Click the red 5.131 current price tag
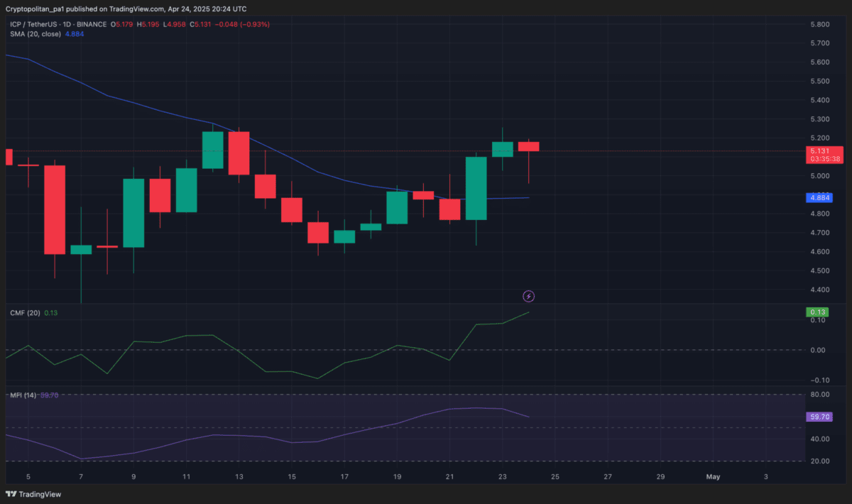The image size is (852, 504). click(x=824, y=151)
